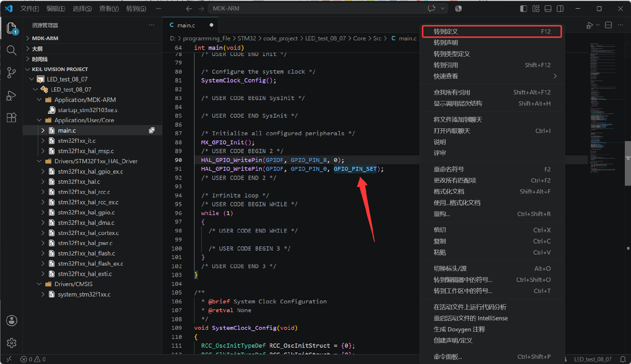Screen dimensions: 631x364
Task: Click the LED_test_08_07 breadcrumb segment
Action: point(325,38)
